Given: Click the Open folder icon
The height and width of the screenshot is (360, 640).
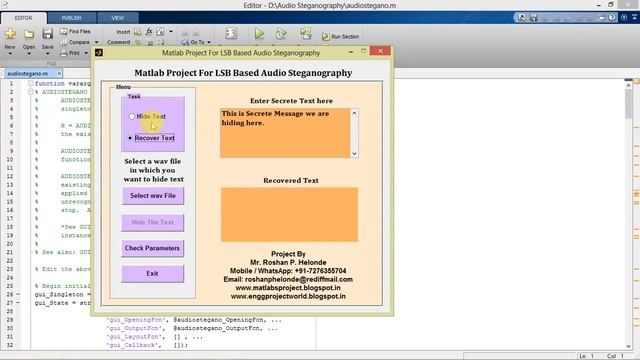Looking at the screenshot, I should click(29, 34).
